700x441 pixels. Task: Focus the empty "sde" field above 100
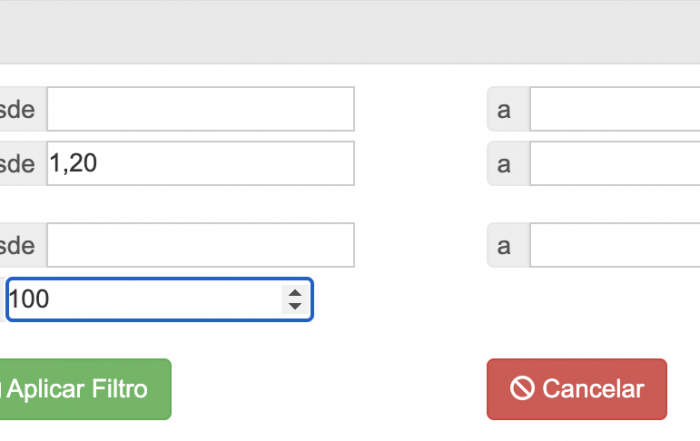tap(200, 245)
